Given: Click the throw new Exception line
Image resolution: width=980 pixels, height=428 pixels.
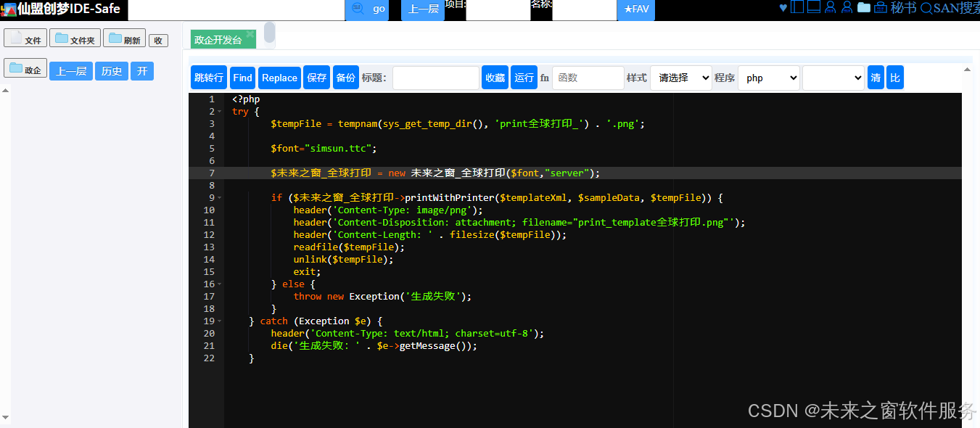Looking at the screenshot, I should click(382, 297).
